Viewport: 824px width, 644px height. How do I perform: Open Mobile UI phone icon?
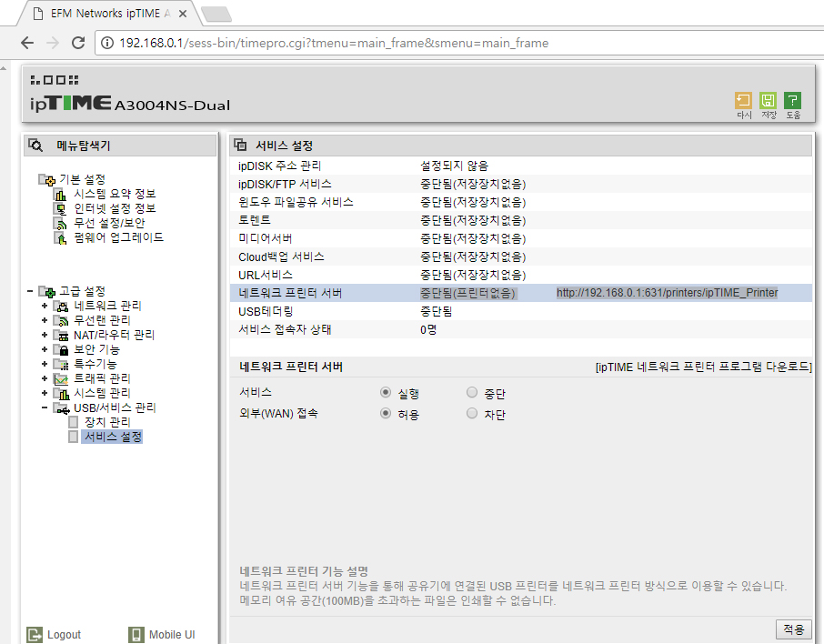click(136, 635)
